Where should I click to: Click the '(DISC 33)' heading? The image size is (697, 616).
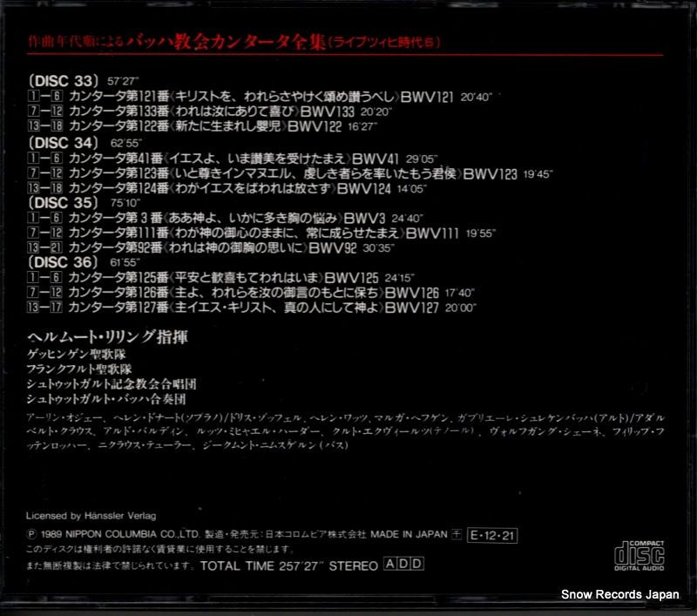pyautogui.click(x=63, y=81)
